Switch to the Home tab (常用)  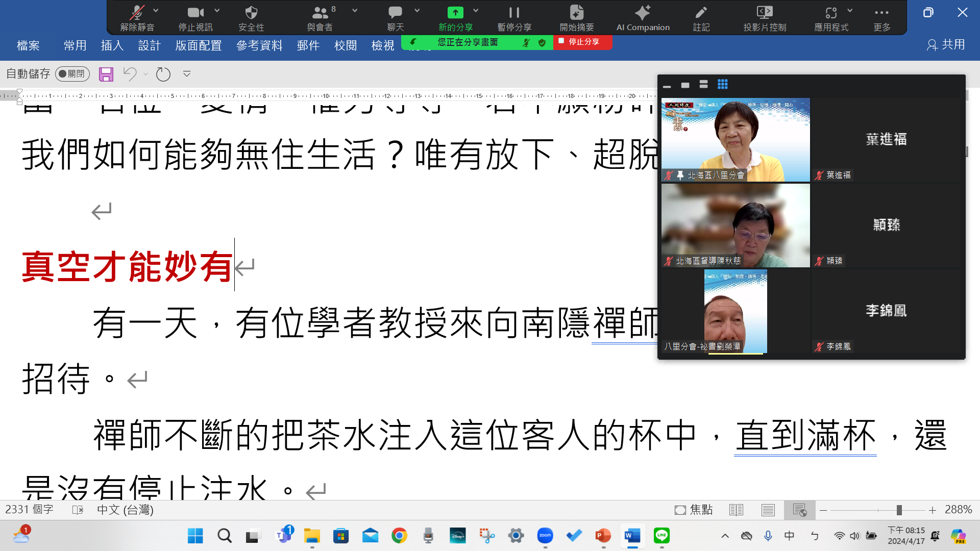(75, 45)
